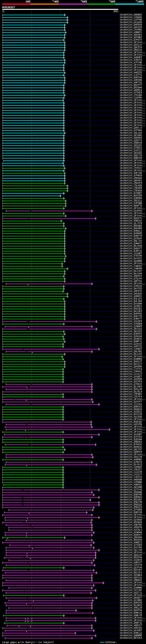Select label UniRef100_A9TNB3

tap(131, 37)
